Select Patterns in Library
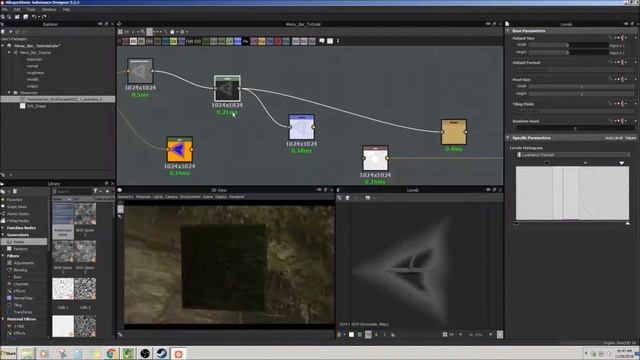640x360 pixels. pos(20,249)
